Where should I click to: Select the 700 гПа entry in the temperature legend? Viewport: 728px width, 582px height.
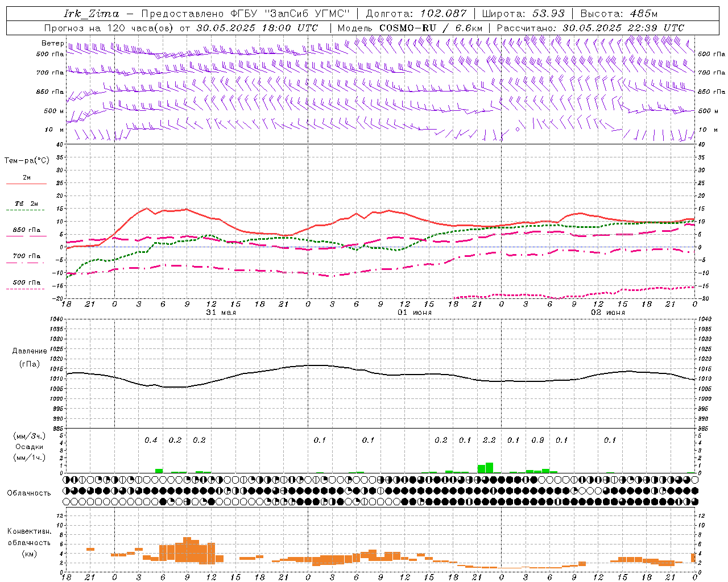pyautogui.click(x=27, y=256)
